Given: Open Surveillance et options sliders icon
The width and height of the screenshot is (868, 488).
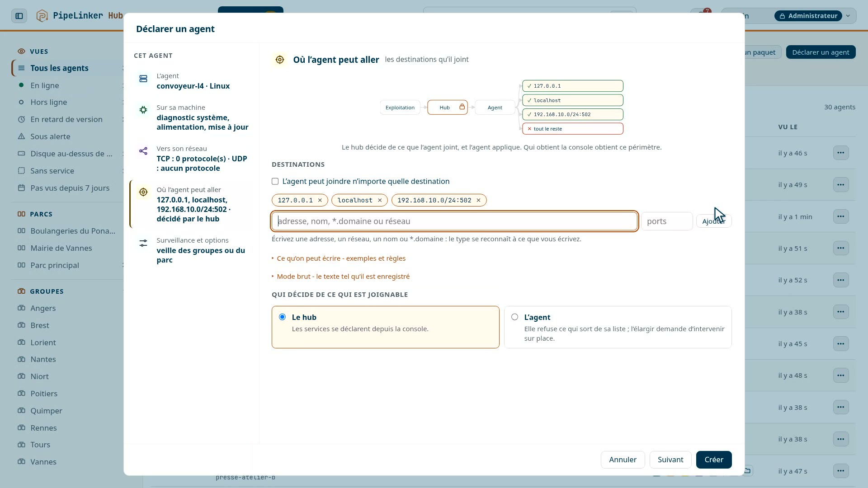Looking at the screenshot, I should pos(143,243).
